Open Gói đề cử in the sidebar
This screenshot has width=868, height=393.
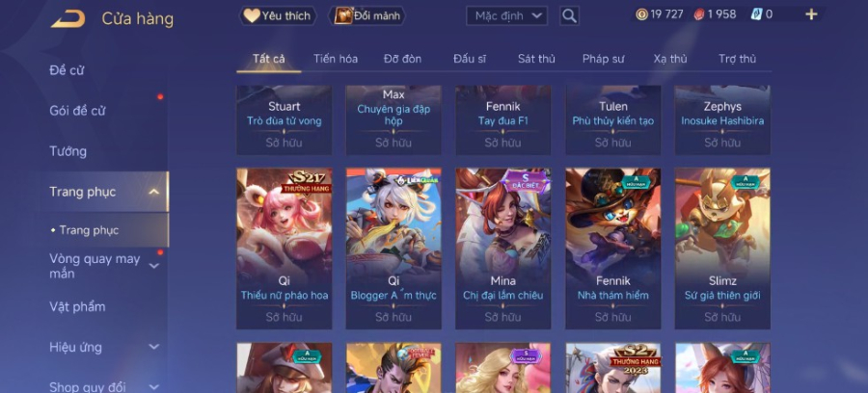[x=77, y=111]
